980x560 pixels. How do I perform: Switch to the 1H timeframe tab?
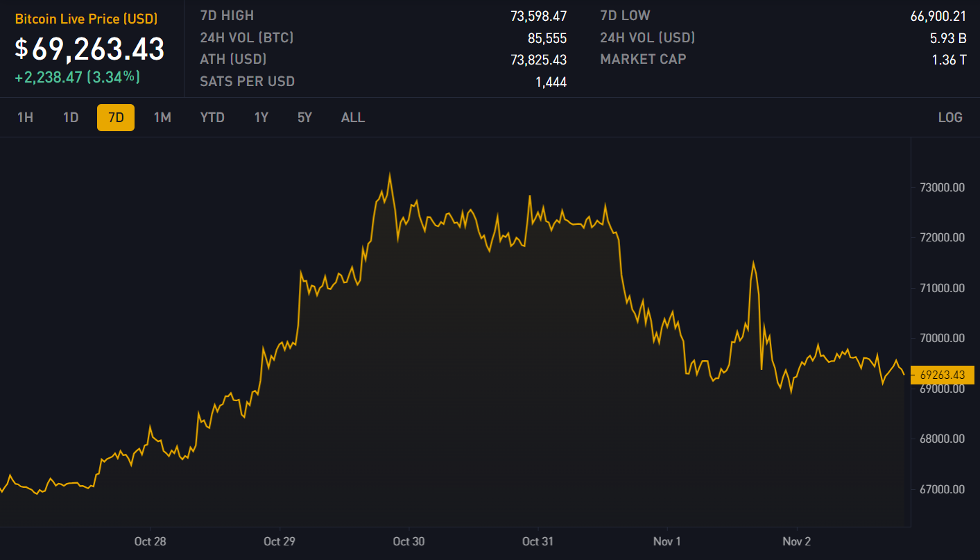point(25,117)
